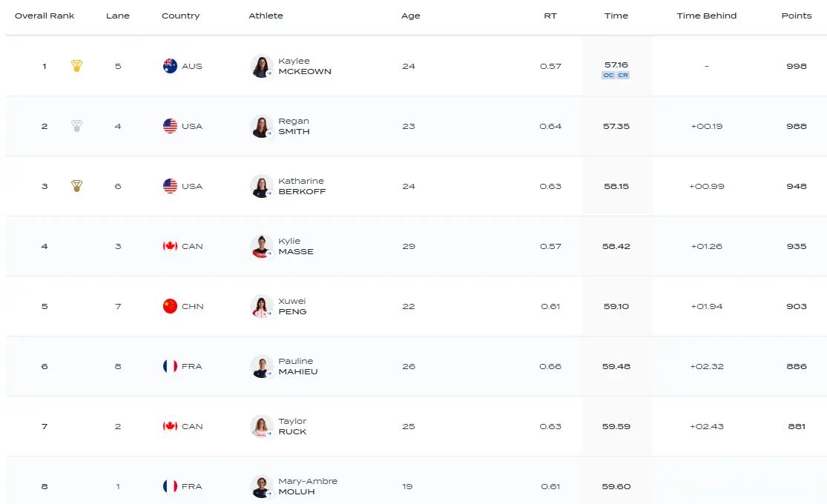The image size is (827, 504).
Task: Click the Australia flag icon next to AUS
Action: [x=170, y=66]
